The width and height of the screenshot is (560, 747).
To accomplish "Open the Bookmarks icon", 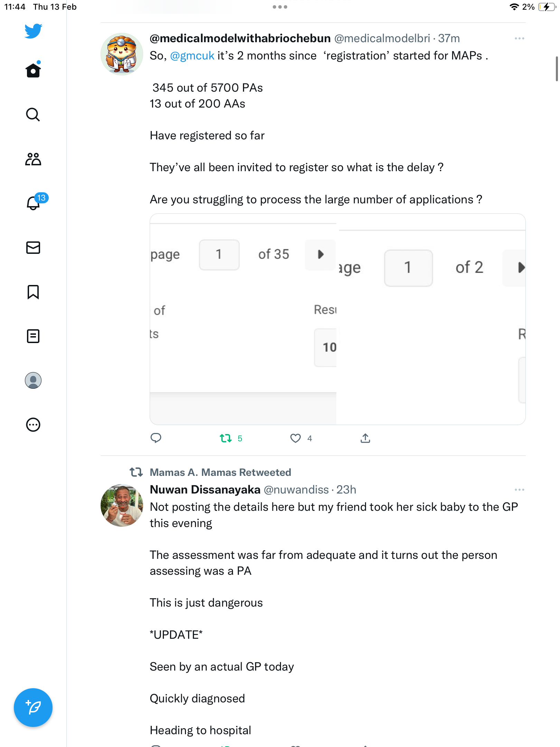I will [33, 292].
